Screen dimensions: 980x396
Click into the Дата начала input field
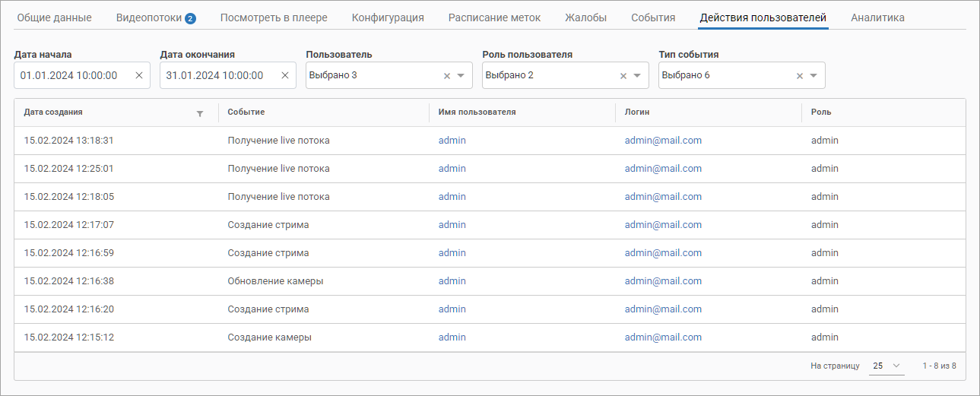point(72,75)
